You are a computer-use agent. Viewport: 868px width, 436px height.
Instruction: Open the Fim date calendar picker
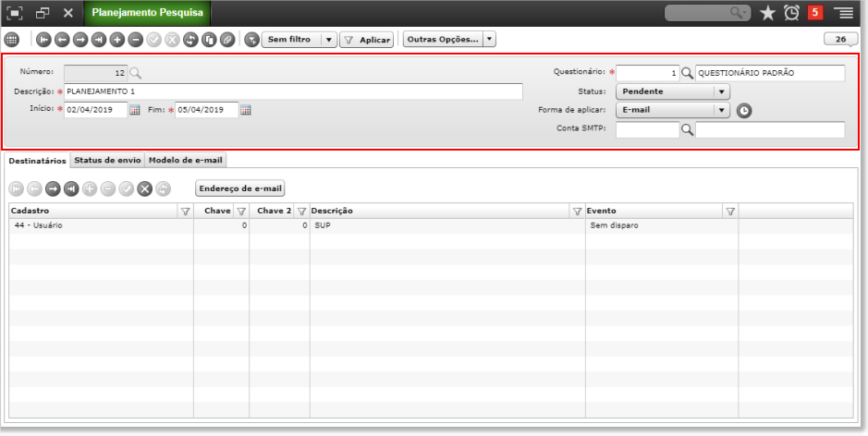(x=246, y=110)
